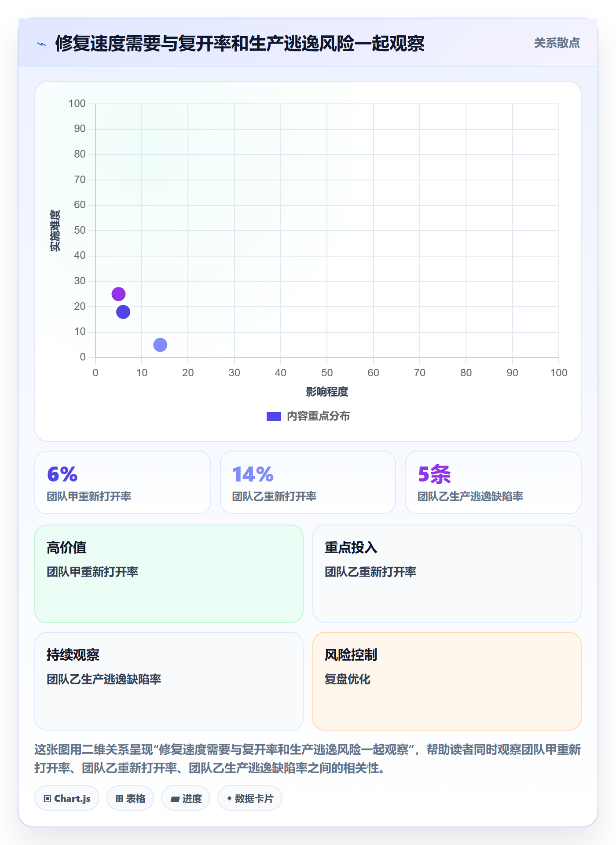616x845 pixels.
Task: Click the 复盘优化 text in 风险控制 card
Action: (x=348, y=679)
